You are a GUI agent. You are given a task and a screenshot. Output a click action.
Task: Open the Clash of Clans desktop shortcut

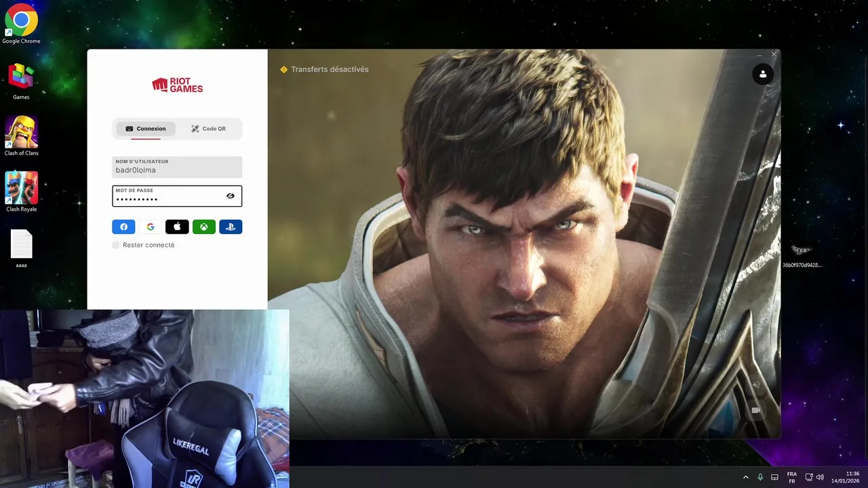21,136
